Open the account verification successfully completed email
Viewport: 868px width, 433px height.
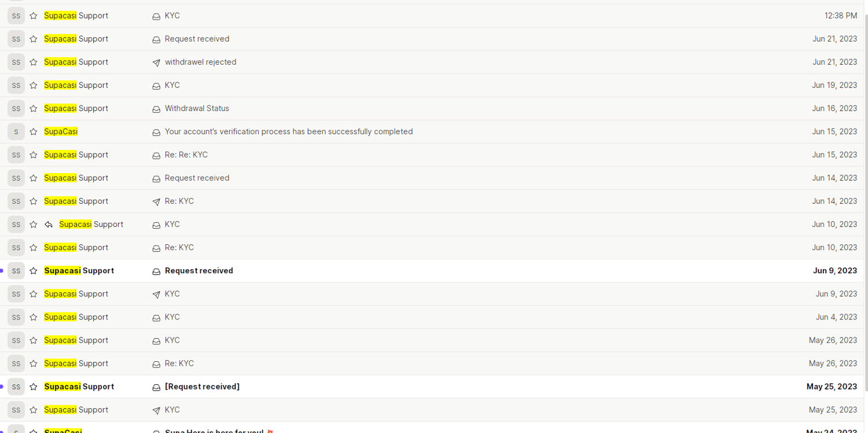(288, 131)
